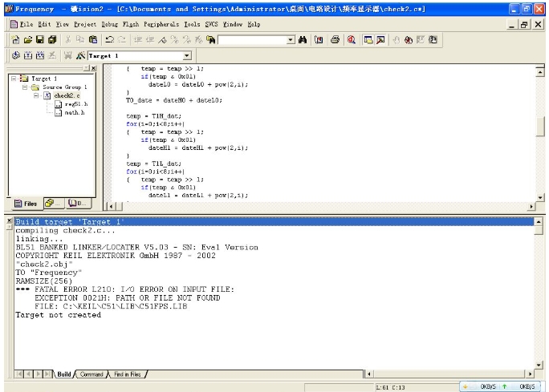Open the Options for Target icon
Screen dimensions: 549x392
pos(79,56)
